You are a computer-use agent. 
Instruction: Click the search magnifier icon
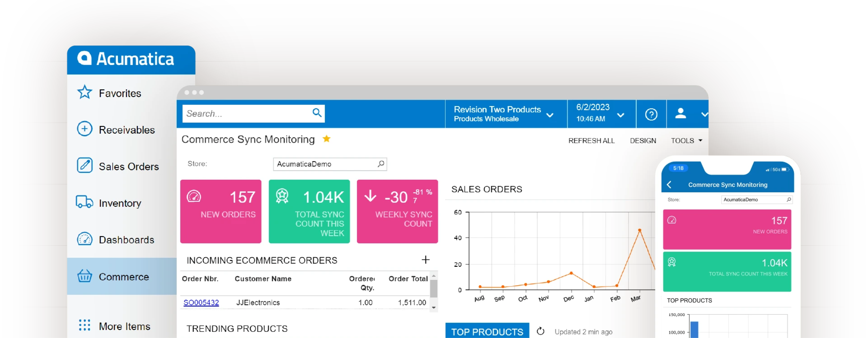pos(317,113)
